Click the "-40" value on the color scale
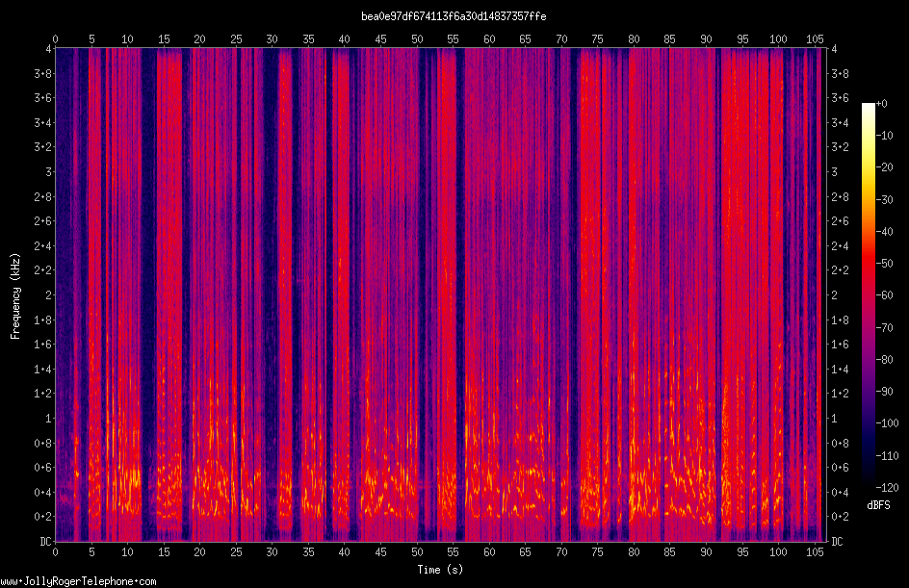The width and height of the screenshot is (909, 588). click(x=884, y=232)
